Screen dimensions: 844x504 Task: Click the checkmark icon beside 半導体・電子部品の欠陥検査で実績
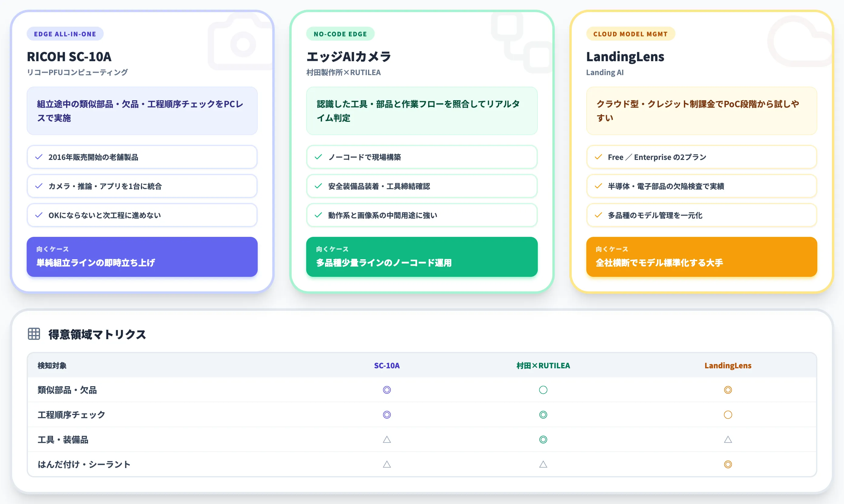pyautogui.click(x=598, y=186)
